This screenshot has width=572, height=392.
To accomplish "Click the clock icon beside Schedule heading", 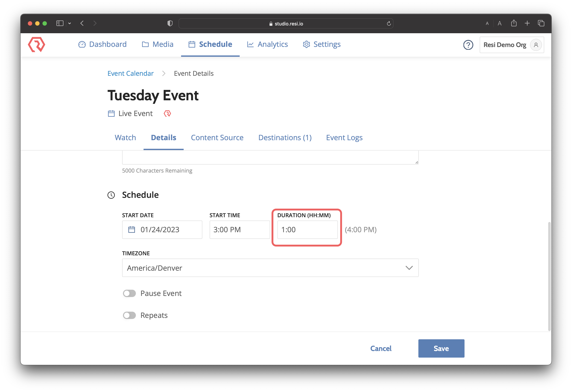I will click(111, 195).
